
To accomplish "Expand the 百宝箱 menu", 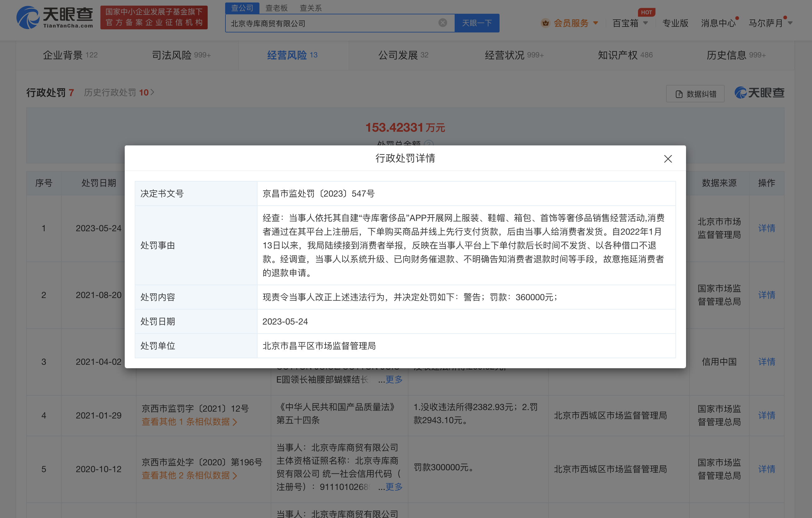I will [630, 23].
